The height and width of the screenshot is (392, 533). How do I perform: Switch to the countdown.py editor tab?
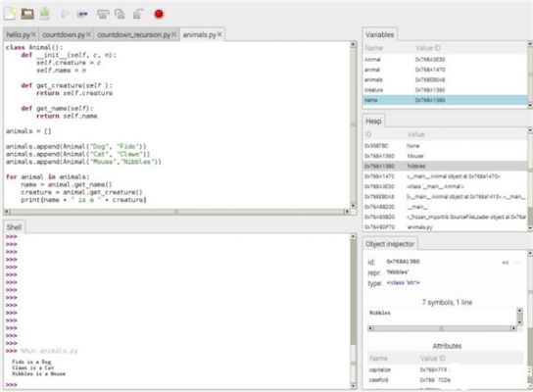tap(64, 34)
